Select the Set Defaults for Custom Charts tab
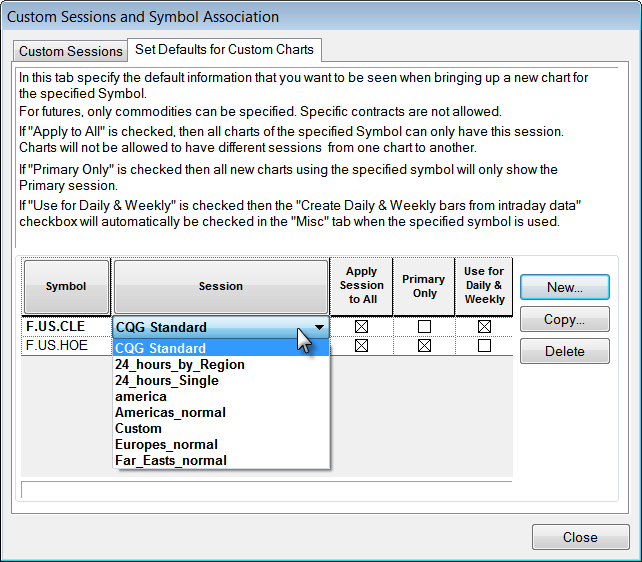Screen dimensions: 642x562 pyautogui.click(x=224, y=49)
